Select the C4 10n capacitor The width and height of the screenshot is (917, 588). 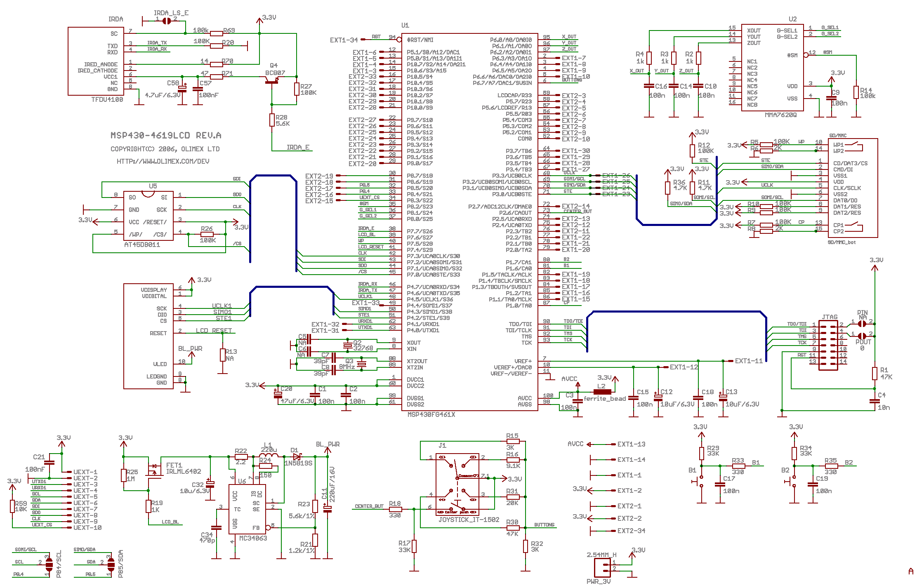tap(875, 401)
